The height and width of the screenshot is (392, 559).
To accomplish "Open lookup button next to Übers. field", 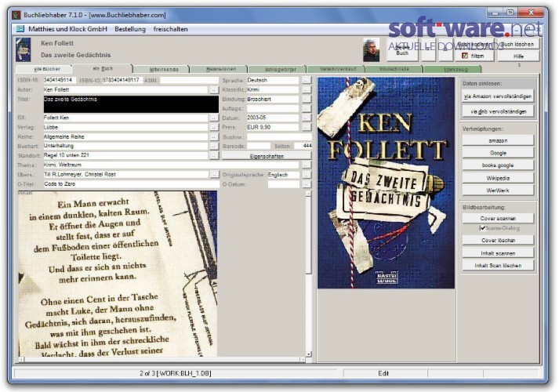I will click(214, 175).
